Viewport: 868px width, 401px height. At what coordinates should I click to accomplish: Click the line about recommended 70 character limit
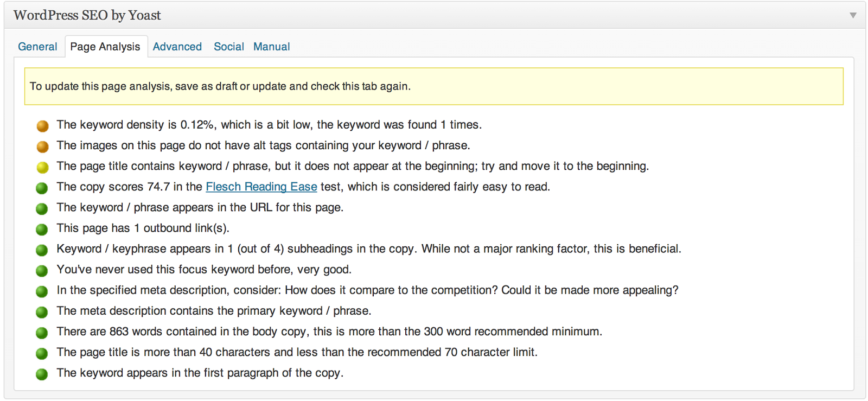pos(297,352)
